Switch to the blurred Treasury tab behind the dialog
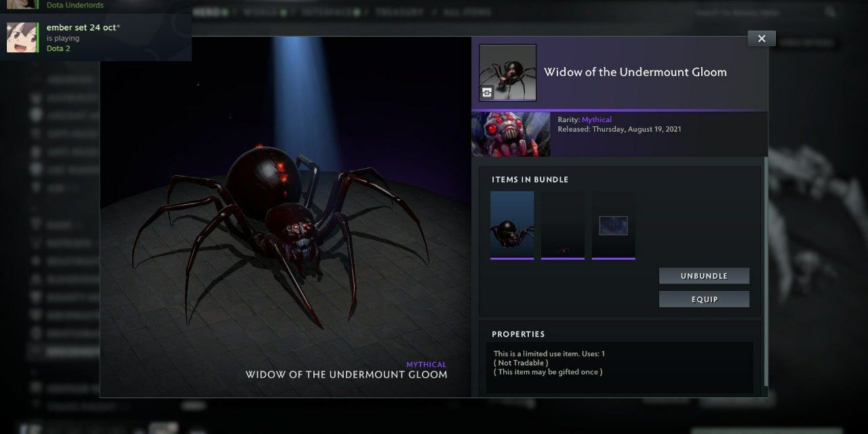The width and height of the screenshot is (868, 434). 400,12
